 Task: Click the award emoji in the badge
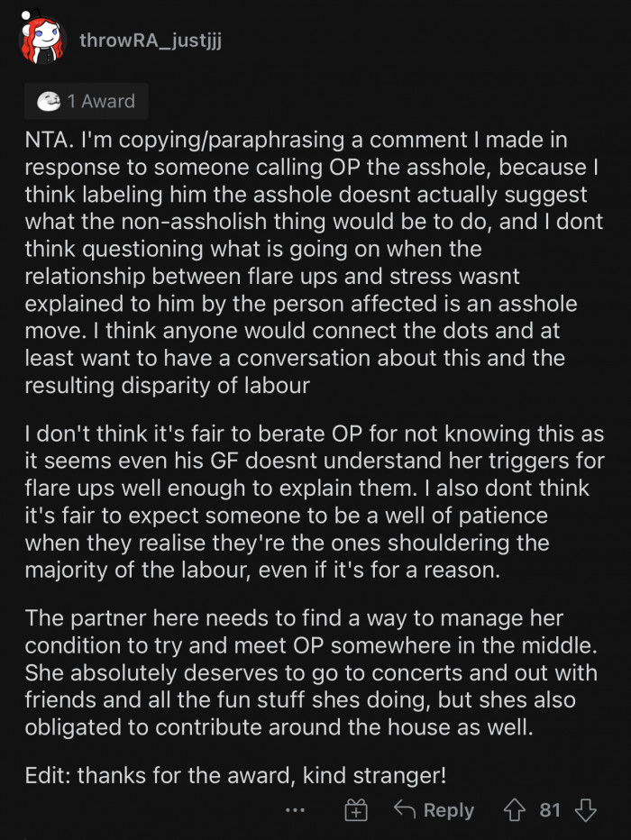click(48, 102)
